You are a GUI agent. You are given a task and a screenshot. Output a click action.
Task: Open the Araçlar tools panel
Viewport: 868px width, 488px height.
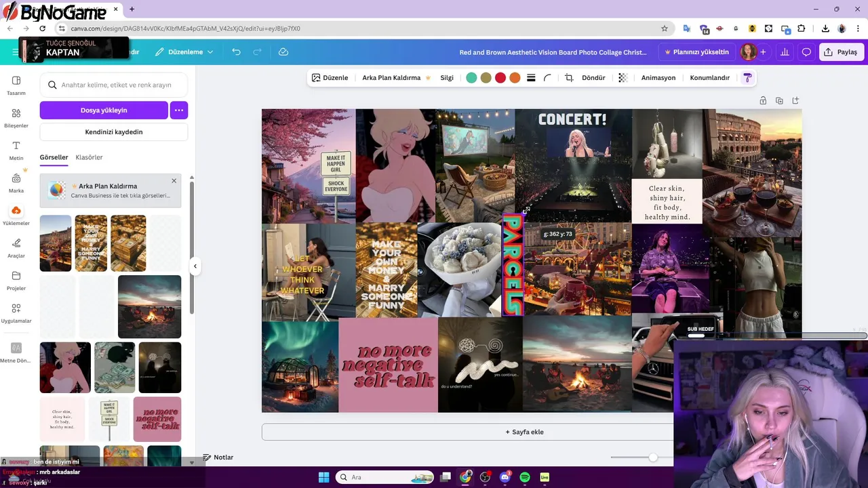coord(16,248)
